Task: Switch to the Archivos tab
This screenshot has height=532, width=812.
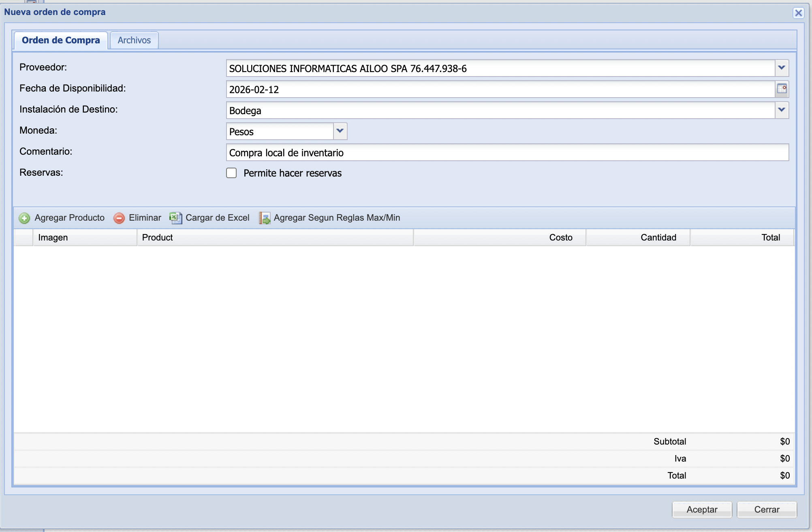Action: [x=134, y=40]
